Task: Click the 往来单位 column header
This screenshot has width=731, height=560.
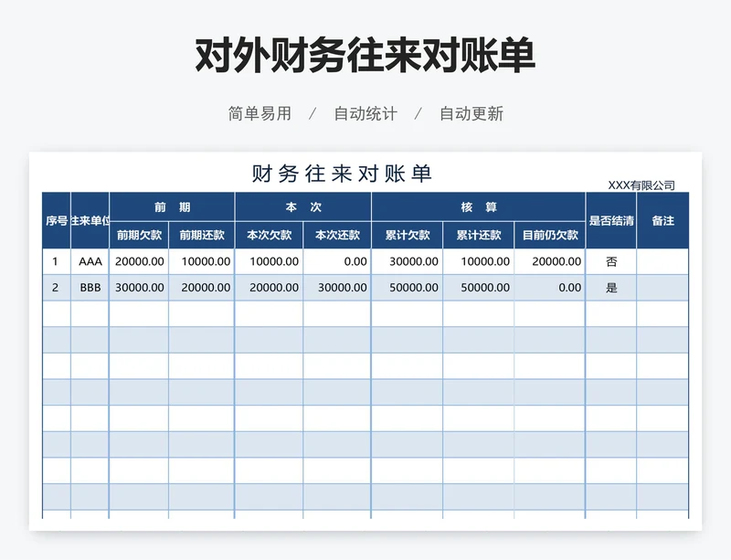Action: pos(90,220)
